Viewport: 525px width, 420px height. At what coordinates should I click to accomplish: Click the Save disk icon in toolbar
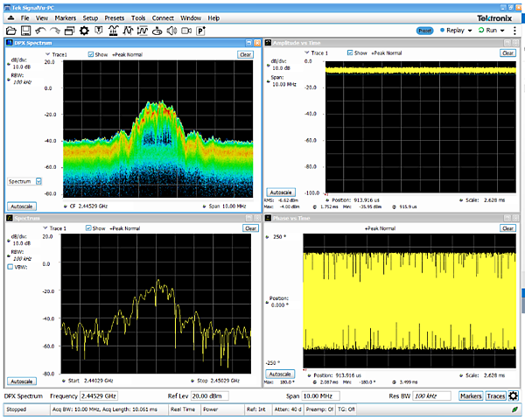click(x=25, y=31)
